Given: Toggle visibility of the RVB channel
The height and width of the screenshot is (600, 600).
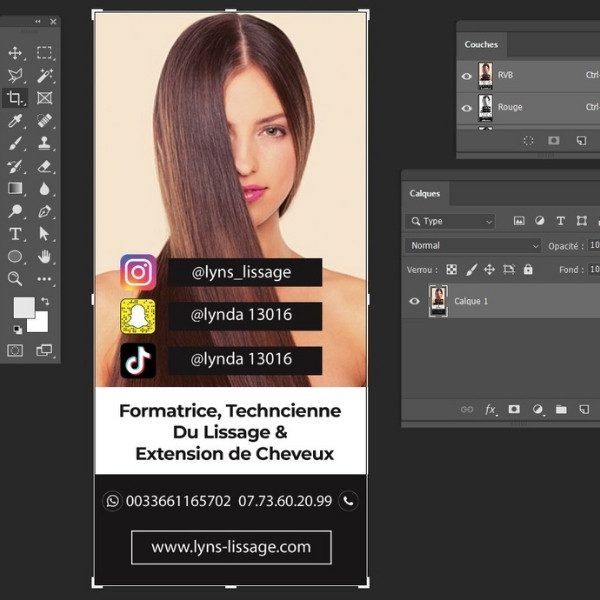Looking at the screenshot, I should 467,75.
